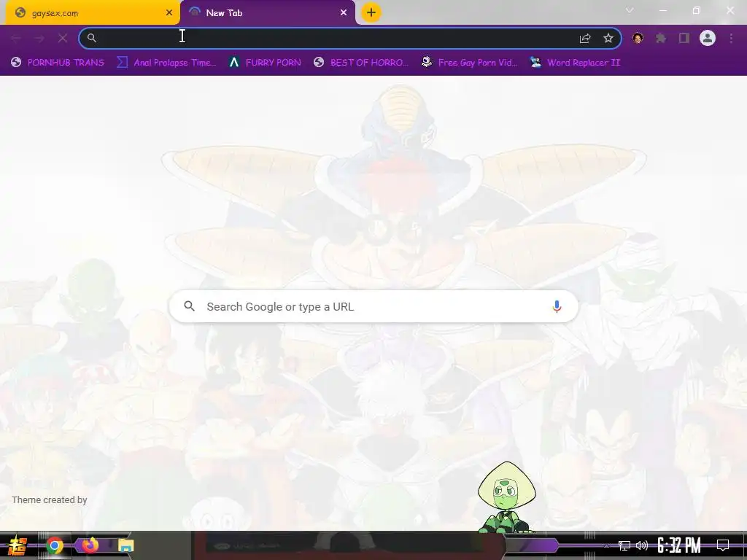Open the notification center icon
Screen dimensions: 747x560
[723, 545]
